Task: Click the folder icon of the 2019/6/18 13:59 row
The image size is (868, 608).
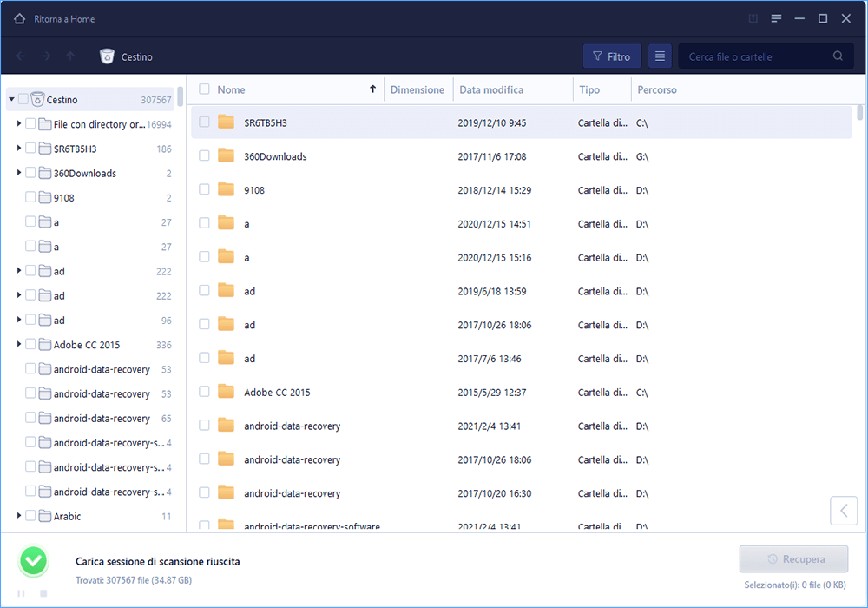Action: tap(226, 290)
